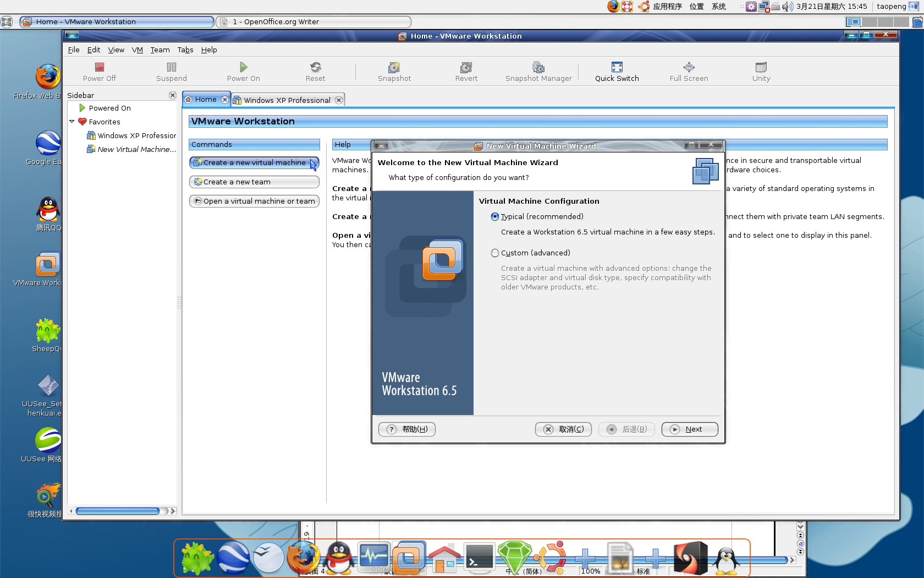Click the Power On toolbar icon
Image resolution: width=924 pixels, height=578 pixels.
[x=243, y=67]
